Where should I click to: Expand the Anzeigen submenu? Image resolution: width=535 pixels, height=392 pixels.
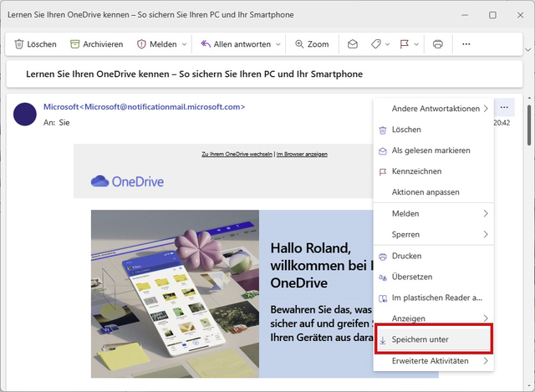tap(434, 318)
